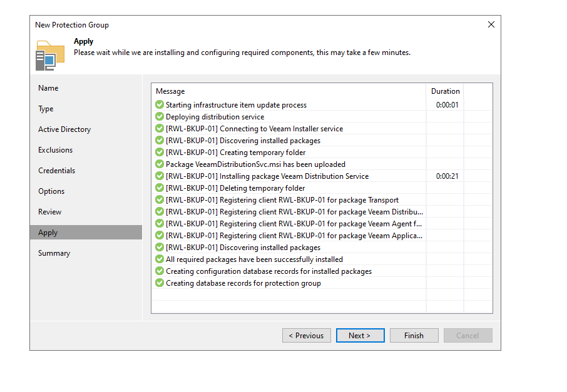
Task: Click check icon for Deleting temporary folder row
Action: 160,188
